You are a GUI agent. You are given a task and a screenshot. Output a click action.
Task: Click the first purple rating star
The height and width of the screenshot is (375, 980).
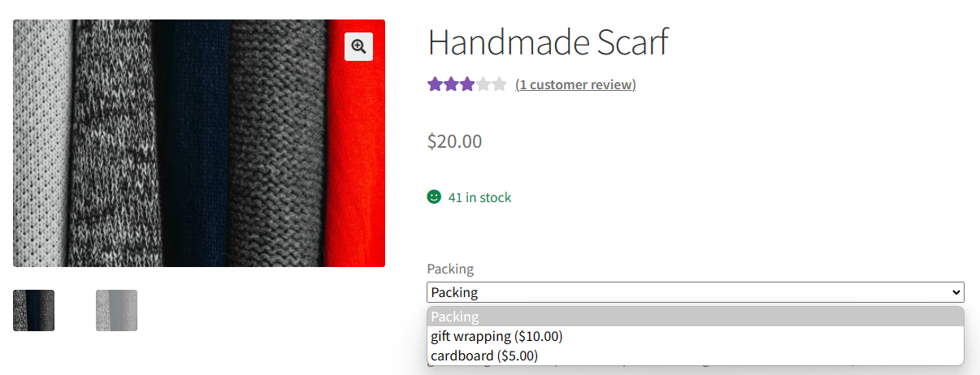435,84
